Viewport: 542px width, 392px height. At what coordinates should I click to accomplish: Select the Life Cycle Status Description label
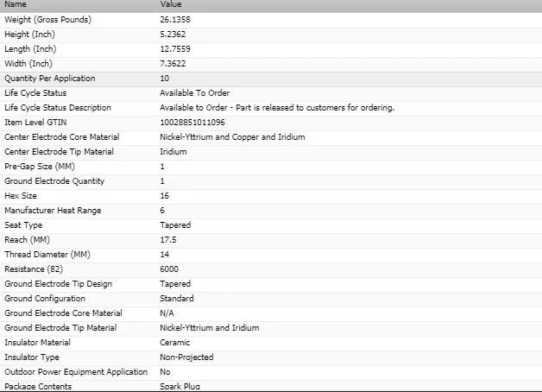tap(58, 108)
